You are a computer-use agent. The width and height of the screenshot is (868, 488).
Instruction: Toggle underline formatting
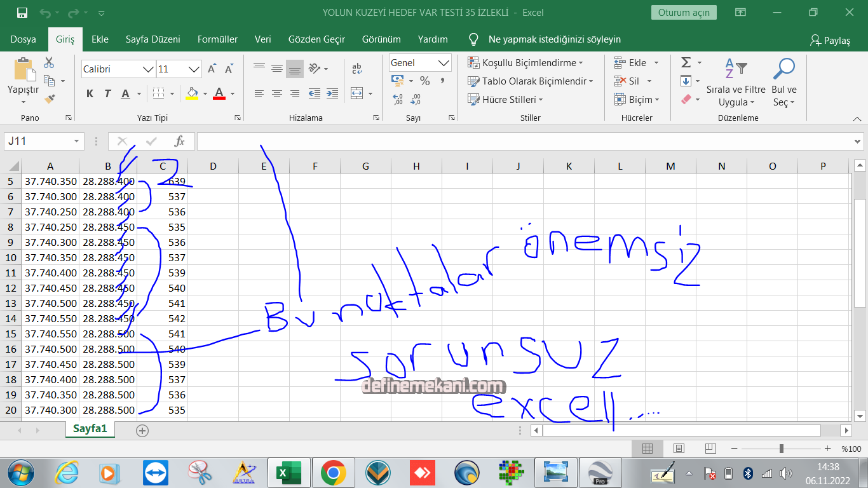[124, 93]
